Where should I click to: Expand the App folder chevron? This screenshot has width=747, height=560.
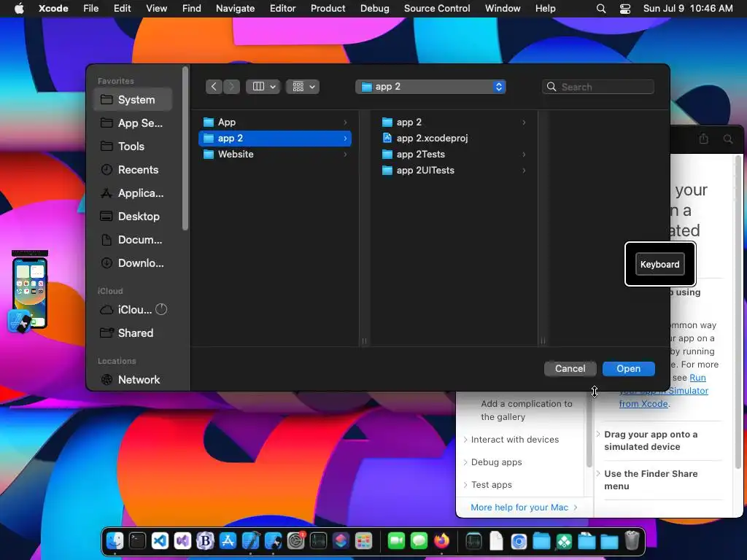(345, 122)
